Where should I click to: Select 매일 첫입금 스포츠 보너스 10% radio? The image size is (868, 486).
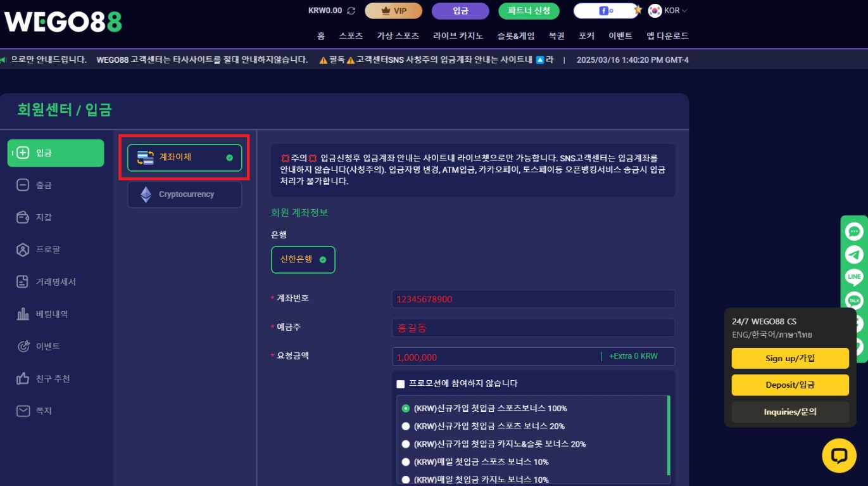[406, 462]
